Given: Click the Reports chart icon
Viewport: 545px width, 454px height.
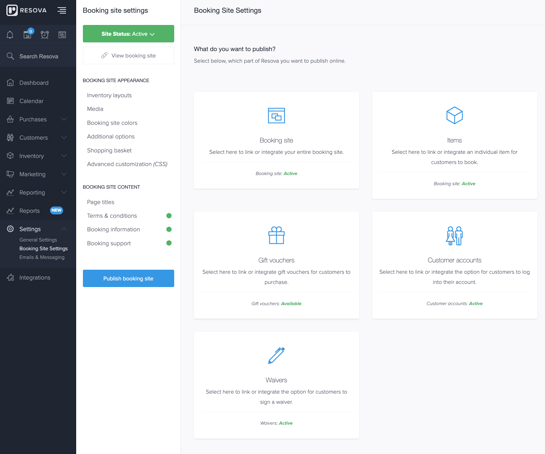Looking at the screenshot, I should (x=10, y=210).
